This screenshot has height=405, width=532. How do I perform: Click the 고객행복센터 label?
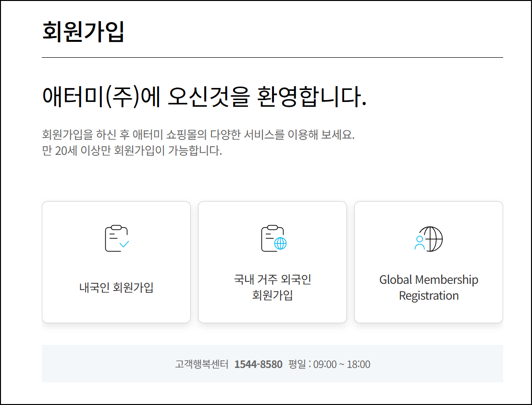[x=201, y=364]
